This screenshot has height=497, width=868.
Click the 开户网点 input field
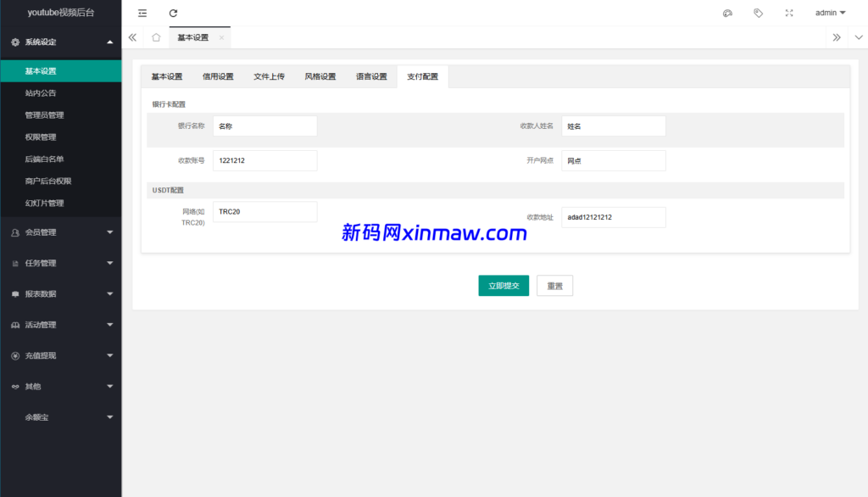614,160
